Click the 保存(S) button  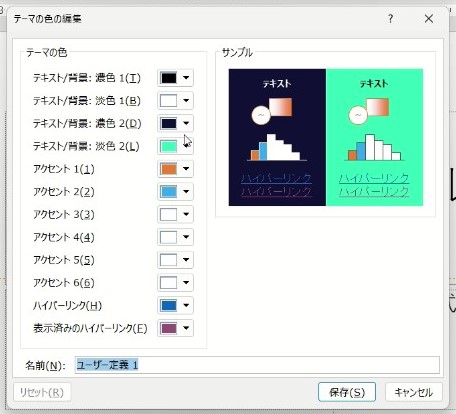[347, 392]
